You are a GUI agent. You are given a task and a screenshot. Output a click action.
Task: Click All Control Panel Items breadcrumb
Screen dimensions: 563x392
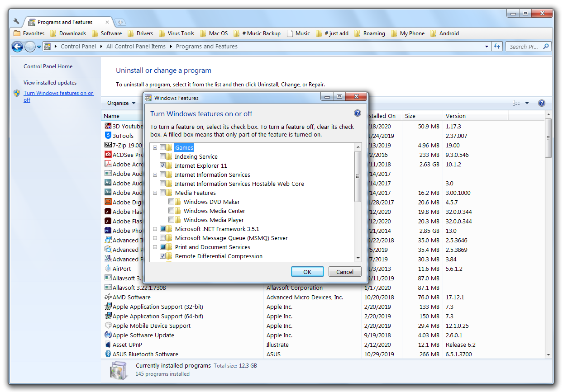(x=136, y=47)
